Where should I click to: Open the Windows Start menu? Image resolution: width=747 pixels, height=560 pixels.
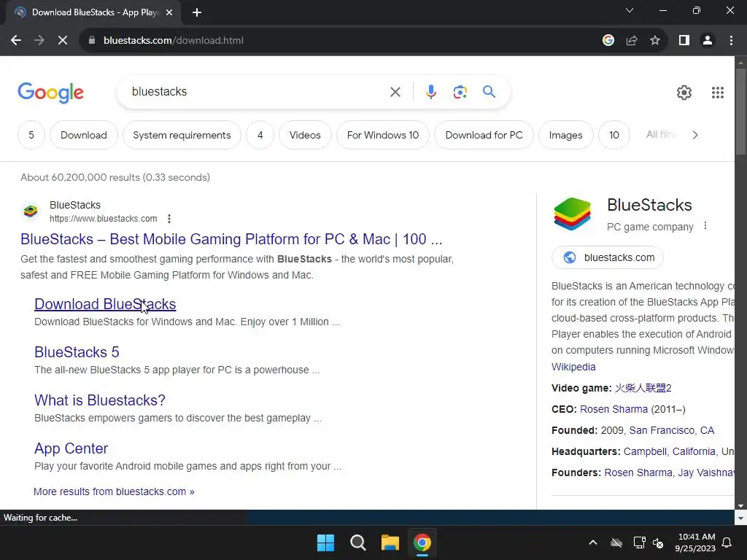pos(326,542)
